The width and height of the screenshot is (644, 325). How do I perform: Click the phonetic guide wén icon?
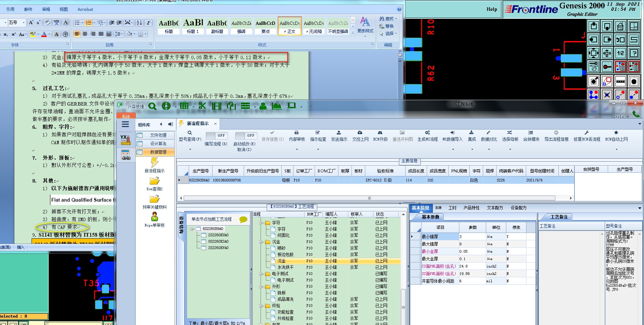pos(56,23)
